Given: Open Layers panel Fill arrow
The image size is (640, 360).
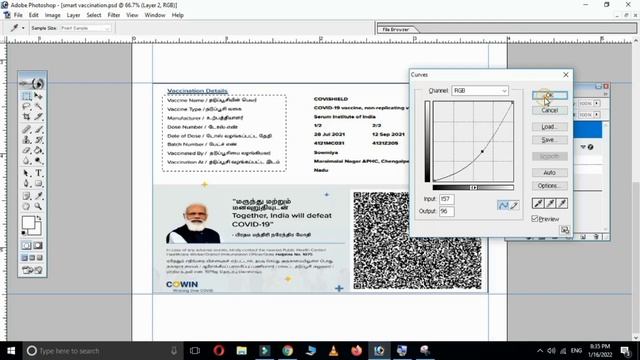Looking at the screenshot, I should 597,115.
